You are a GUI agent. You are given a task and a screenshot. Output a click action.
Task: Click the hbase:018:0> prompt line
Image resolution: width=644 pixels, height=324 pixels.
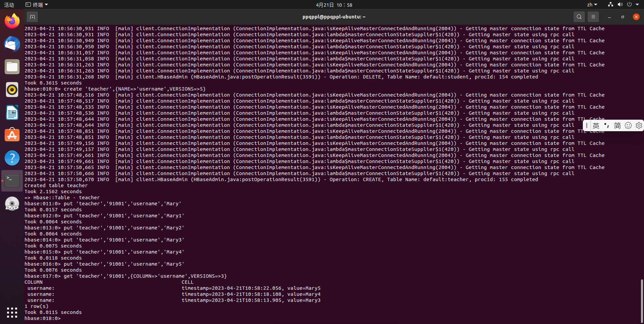point(43,318)
